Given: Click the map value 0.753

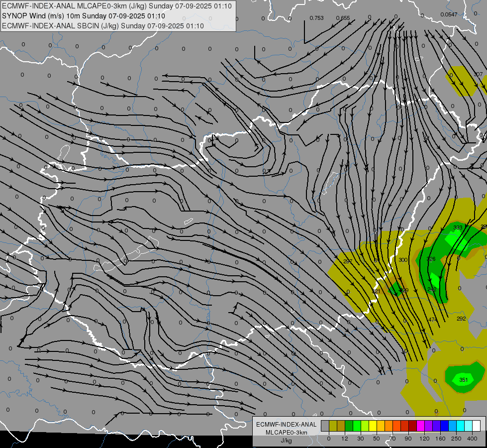Looking at the screenshot, I should click(316, 18).
